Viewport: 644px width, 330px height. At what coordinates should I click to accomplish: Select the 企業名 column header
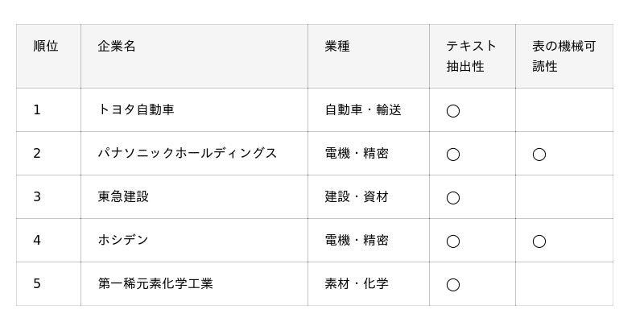(117, 46)
